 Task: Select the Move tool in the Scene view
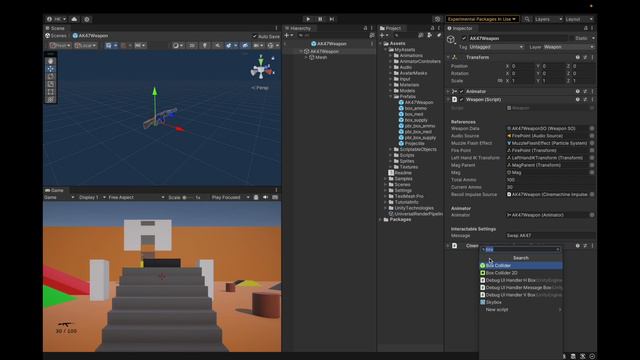click(51, 69)
